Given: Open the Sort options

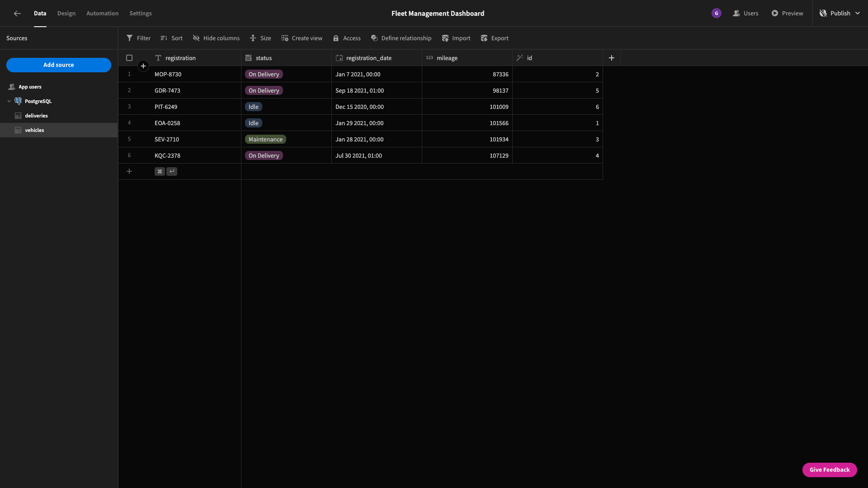Looking at the screenshot, I should pyautogui.click(x=171, y=38).
